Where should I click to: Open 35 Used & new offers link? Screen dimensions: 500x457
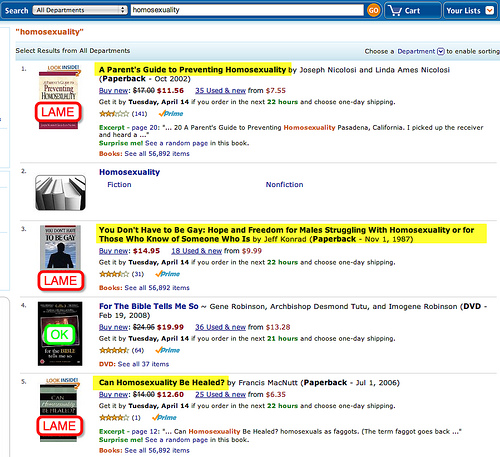[220, 91]
